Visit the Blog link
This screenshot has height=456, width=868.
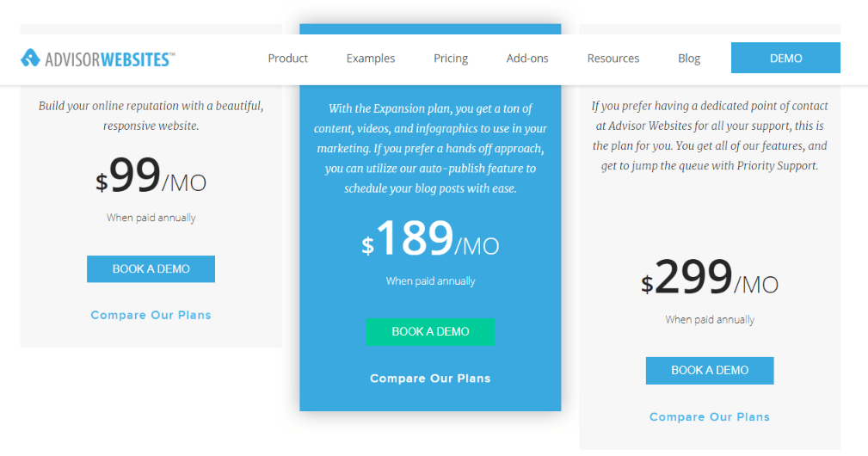click(689, 59)
